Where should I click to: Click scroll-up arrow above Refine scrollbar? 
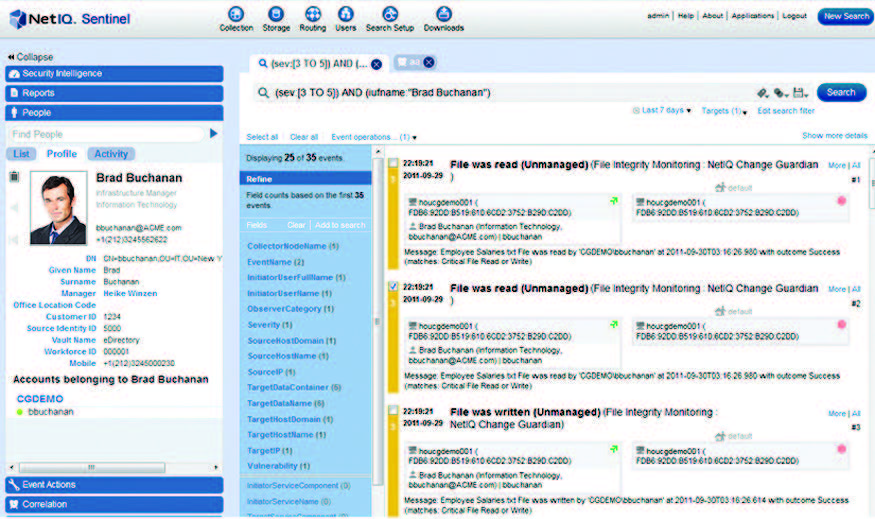tap(378, 152)
